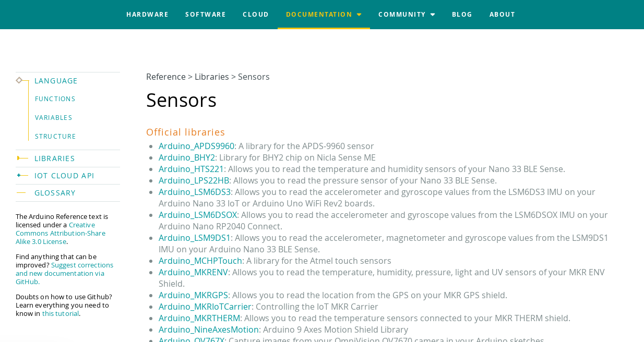The width and height of the screenshot is (644, 342).
Task: Open the Arduino_MKRGPS library link
Action: pyautogui.click(x=193, y=295)
